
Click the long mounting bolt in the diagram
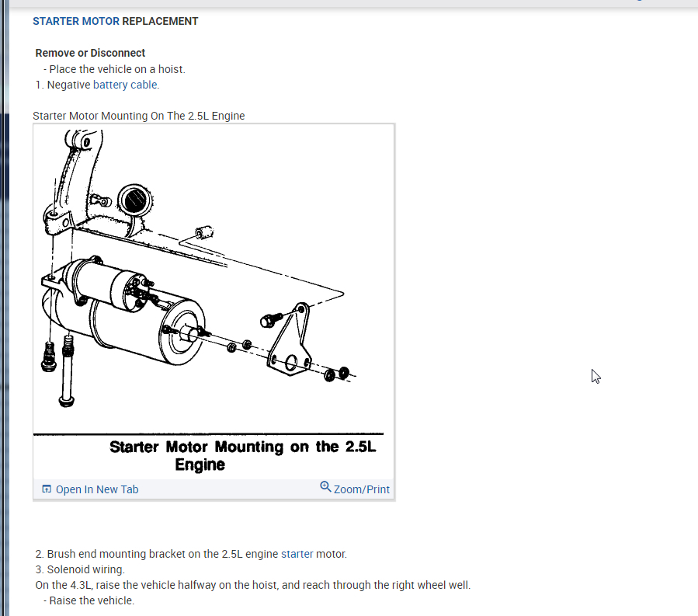(x=67, y=371)
